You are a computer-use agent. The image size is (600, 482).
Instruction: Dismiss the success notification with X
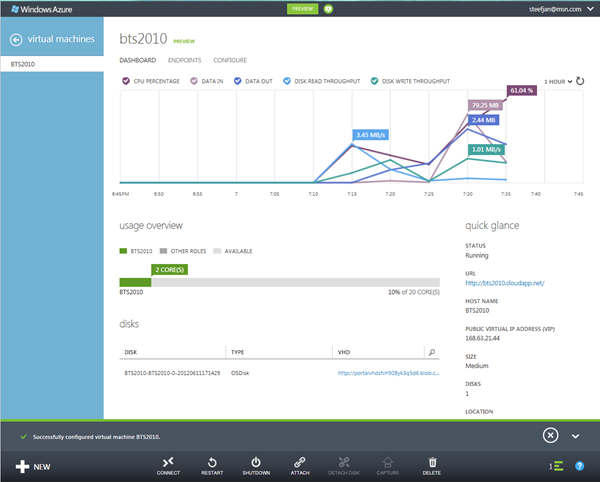[550, 435]
